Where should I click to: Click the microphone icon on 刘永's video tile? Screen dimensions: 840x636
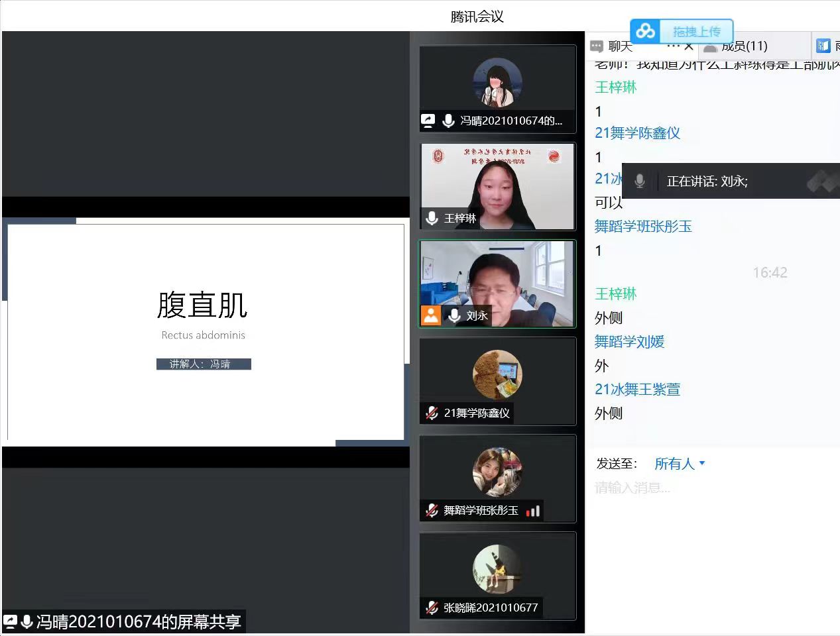pos(455,316)
